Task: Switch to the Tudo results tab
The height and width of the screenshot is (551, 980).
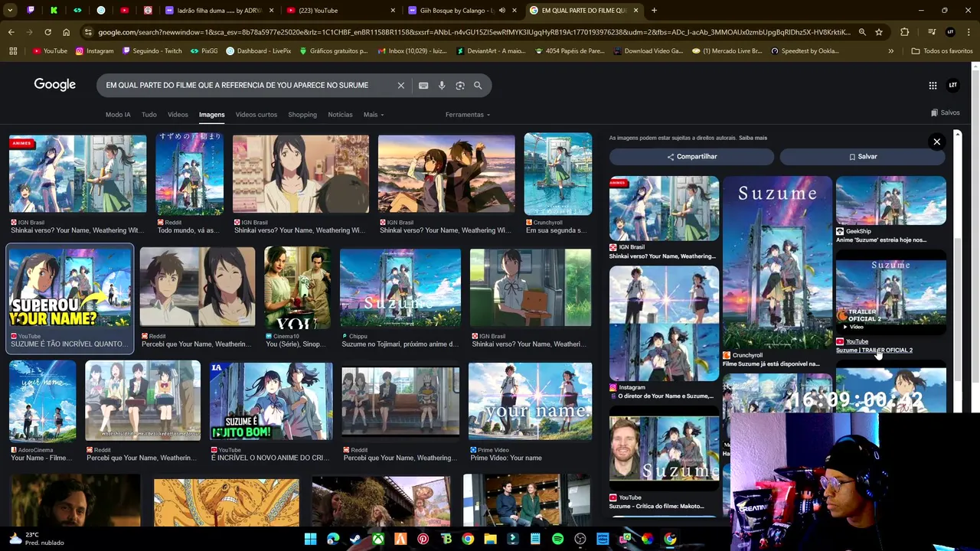Action: click(149, 115)
